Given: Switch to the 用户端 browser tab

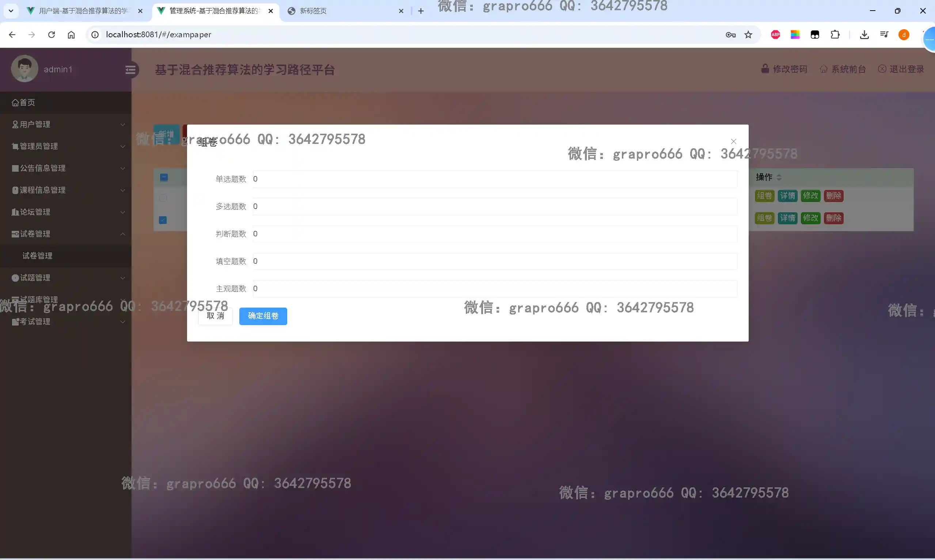Looking at the screenshot, I should pos(83,11).
